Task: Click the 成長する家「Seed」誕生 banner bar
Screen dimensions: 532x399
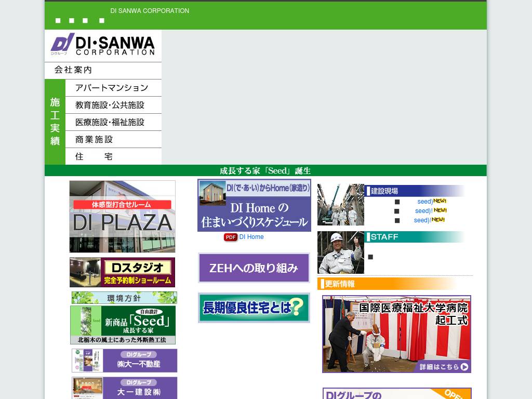Action: coord(265,170)
